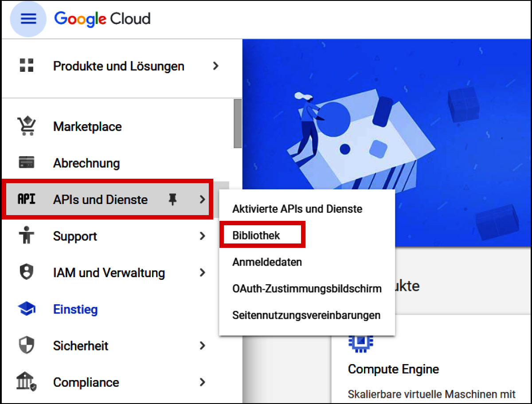Open the OAuth-Zustimmungsbildschirm page
This screenshot has width=532, height=404.
tap(307, 288)
